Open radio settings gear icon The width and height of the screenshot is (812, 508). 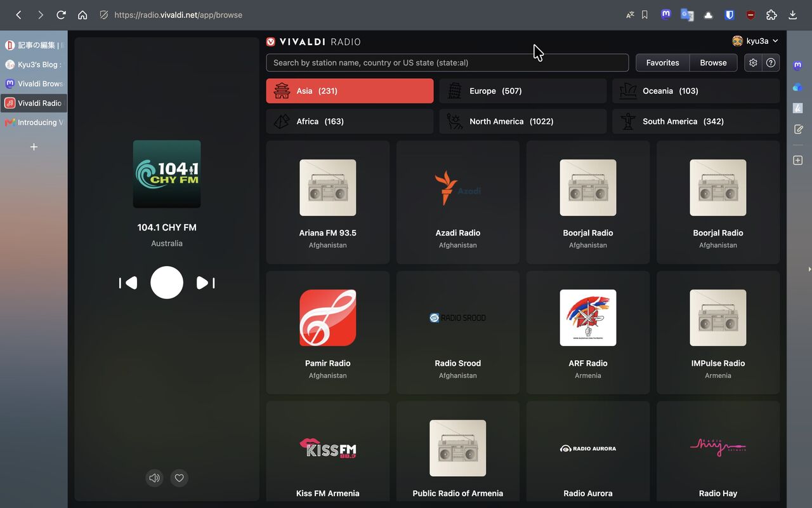(x=753, y=63)
